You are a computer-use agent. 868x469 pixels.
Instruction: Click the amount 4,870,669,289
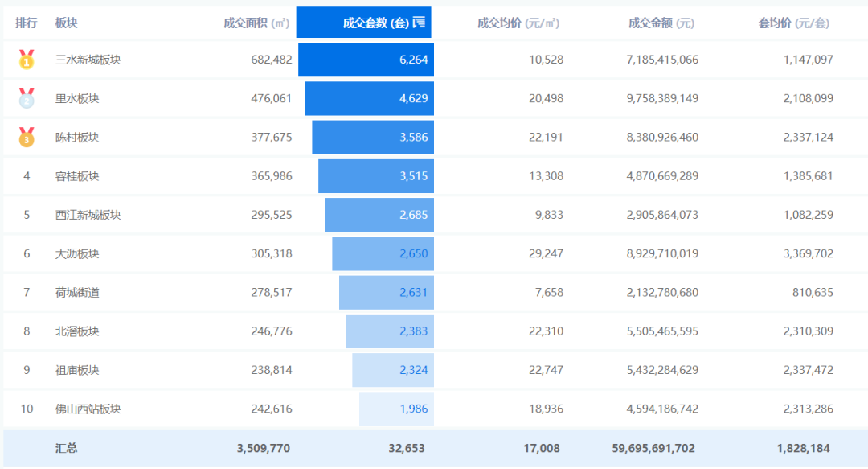(662, 176)
